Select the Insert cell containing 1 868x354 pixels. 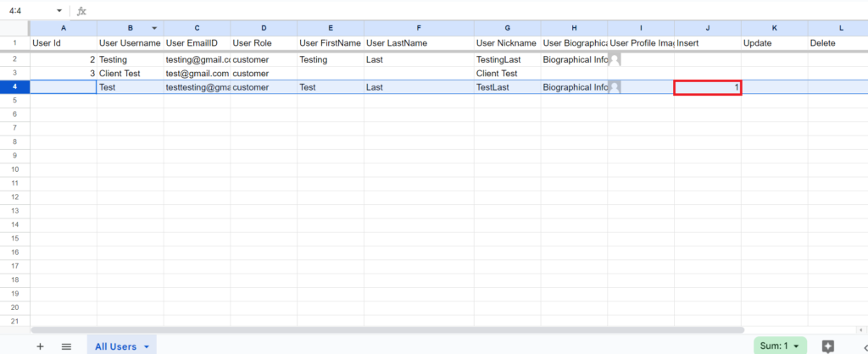tap(708, 87)
